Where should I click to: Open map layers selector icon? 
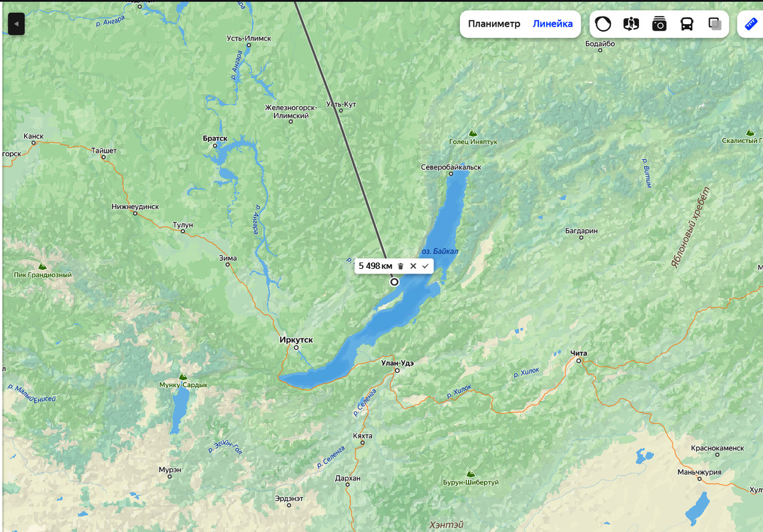pos(715,24)
